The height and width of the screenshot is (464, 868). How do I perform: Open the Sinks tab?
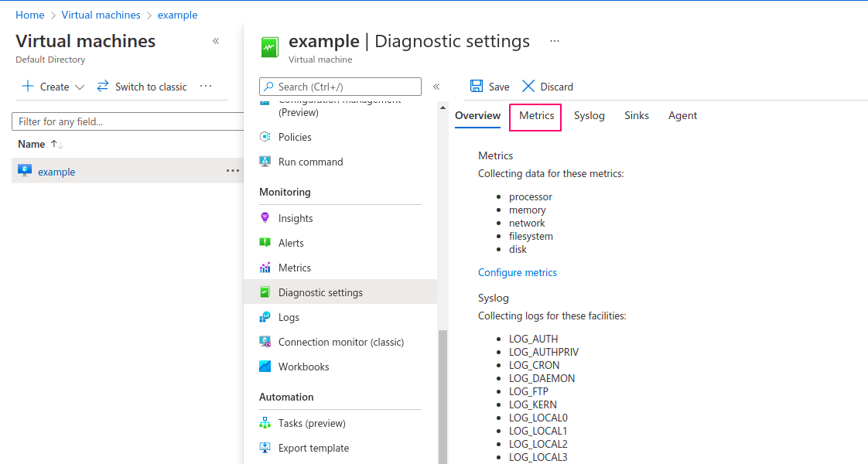click(637, 115)
